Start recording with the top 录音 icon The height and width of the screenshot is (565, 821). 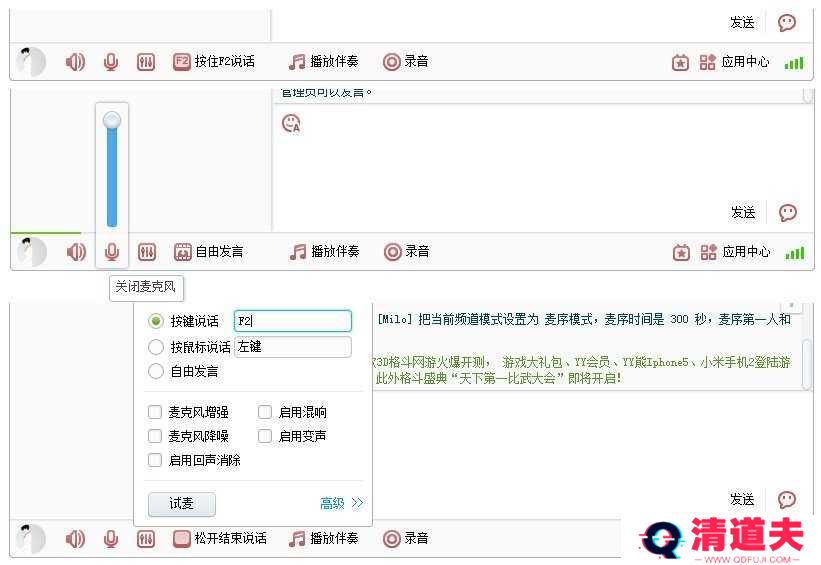391,62
